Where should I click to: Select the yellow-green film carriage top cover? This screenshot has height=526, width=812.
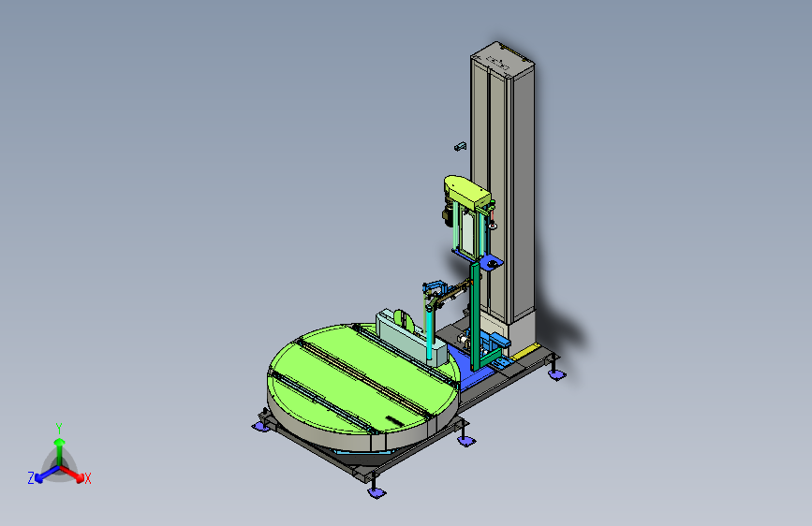pos(467,191)
